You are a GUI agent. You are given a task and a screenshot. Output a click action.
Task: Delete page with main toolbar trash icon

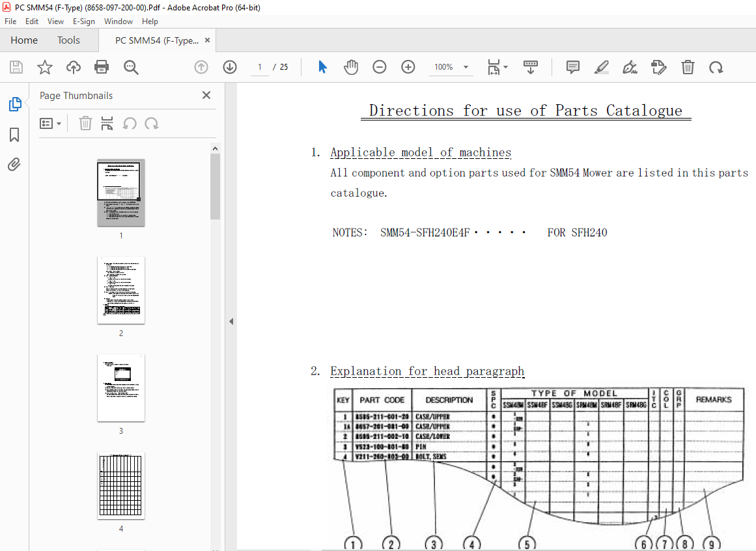click(x=688, y=67)
